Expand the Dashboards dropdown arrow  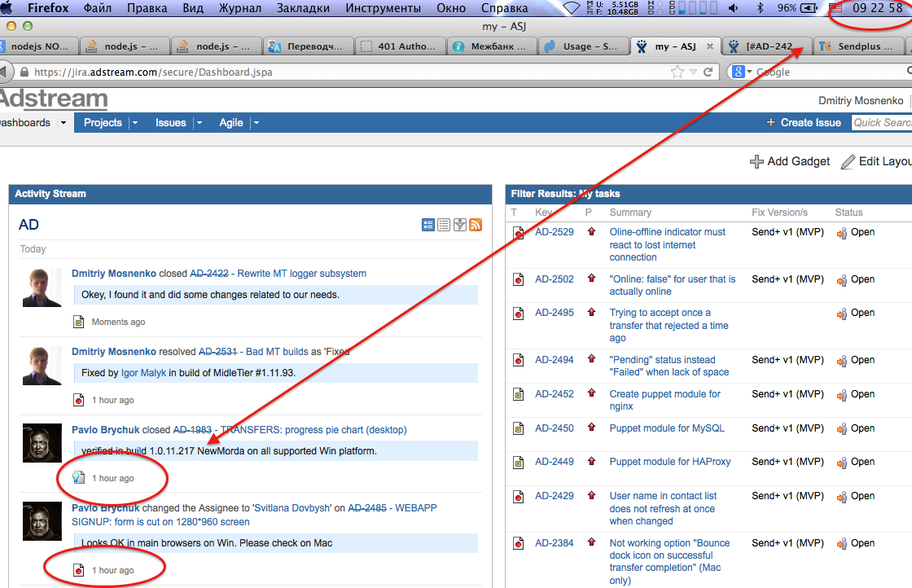[x=64, y=123]
